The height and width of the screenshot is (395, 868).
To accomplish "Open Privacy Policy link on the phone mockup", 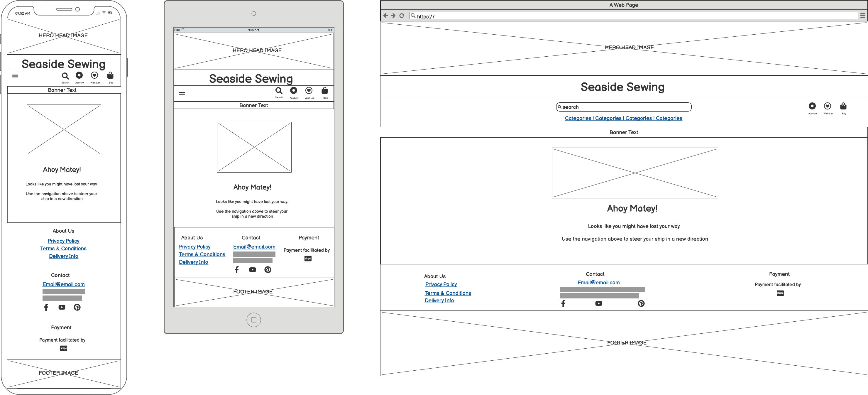I will tap(64, 241).
